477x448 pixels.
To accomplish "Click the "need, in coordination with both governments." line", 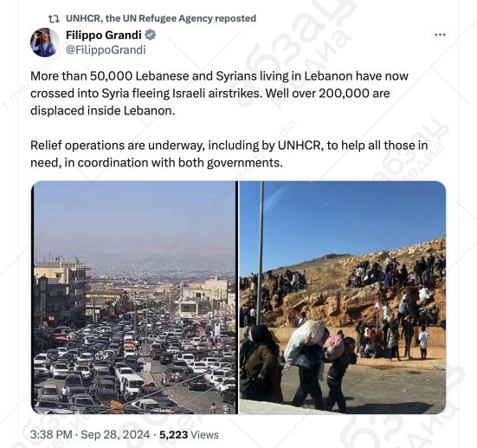I will (157, 163).
